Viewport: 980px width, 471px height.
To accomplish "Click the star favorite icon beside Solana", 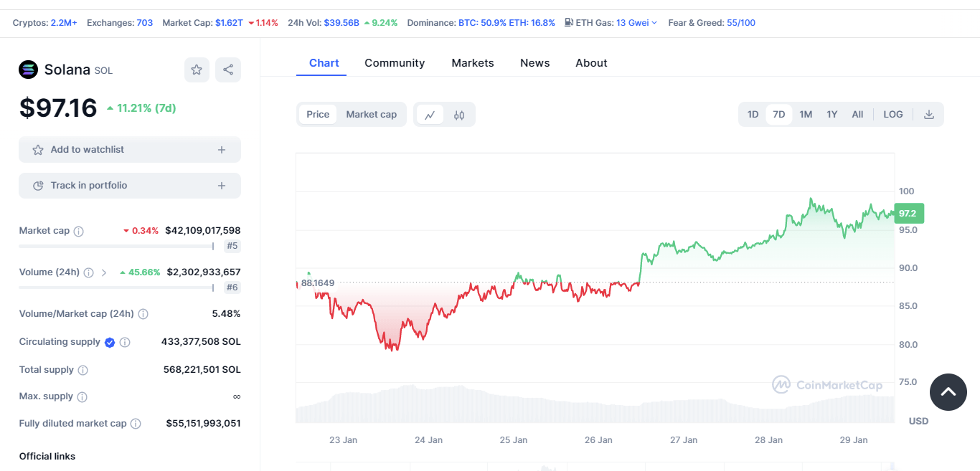I will [x=197, y=70].
